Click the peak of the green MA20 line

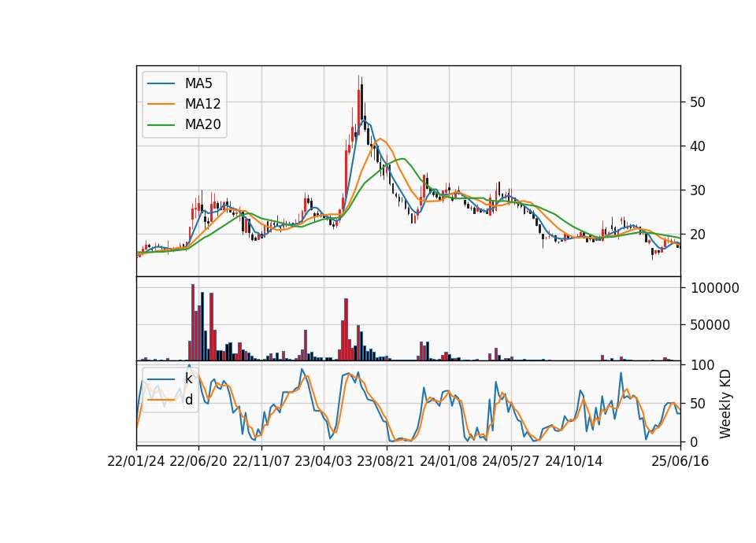[404, 158]
